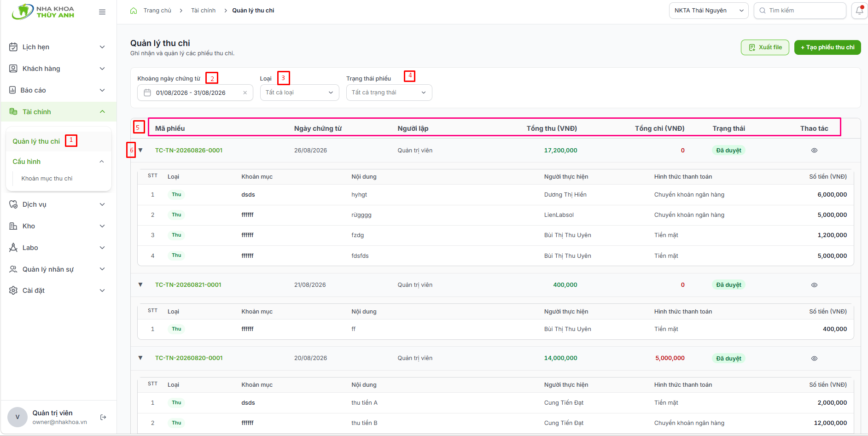Click the logout icon beside owner@nhakhoa.vn
The width and height of the screenshot is (868, 436).
pos(104,417)
